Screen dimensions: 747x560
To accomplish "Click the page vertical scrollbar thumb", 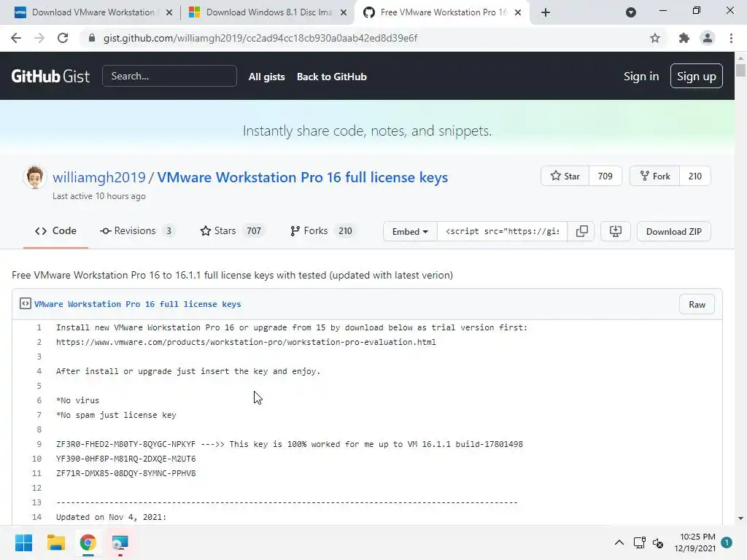I will tap(740, 69).
